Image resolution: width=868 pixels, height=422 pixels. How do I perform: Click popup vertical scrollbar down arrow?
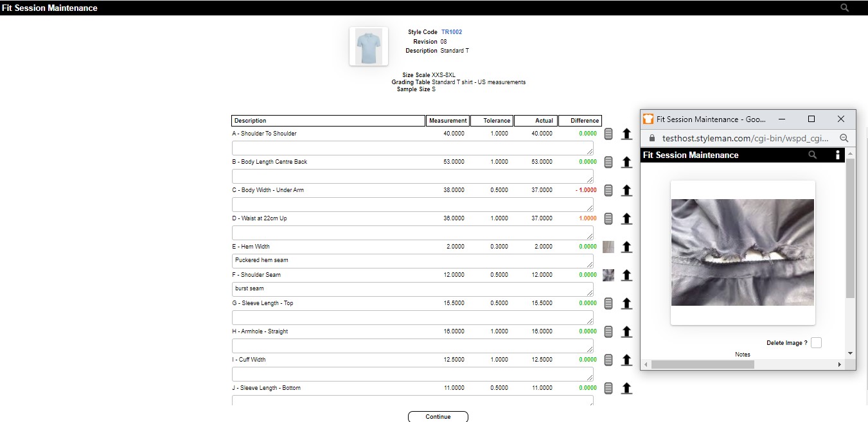click(x=851, y=353)
